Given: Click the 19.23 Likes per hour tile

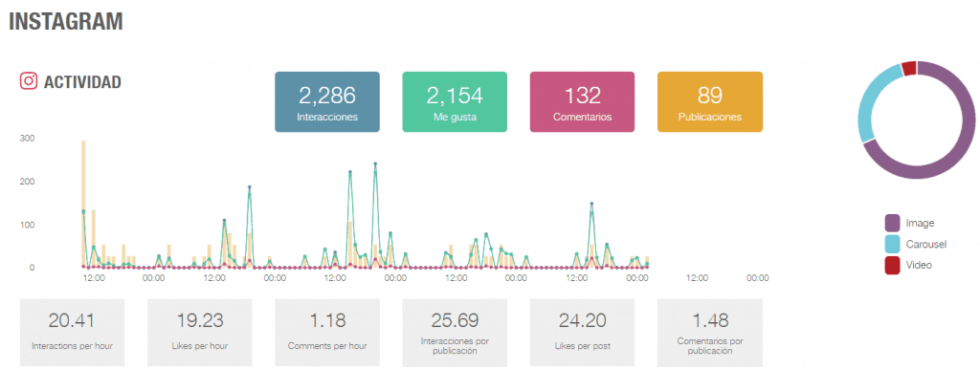Looking at the screenshot, I should 199,332.
